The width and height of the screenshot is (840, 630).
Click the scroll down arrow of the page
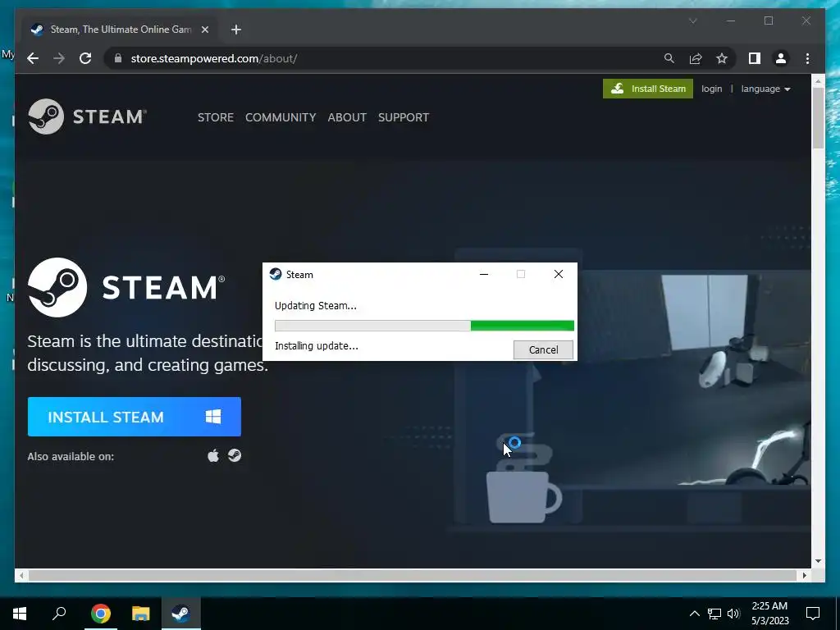pyautogui.click(x=818, y=561)
